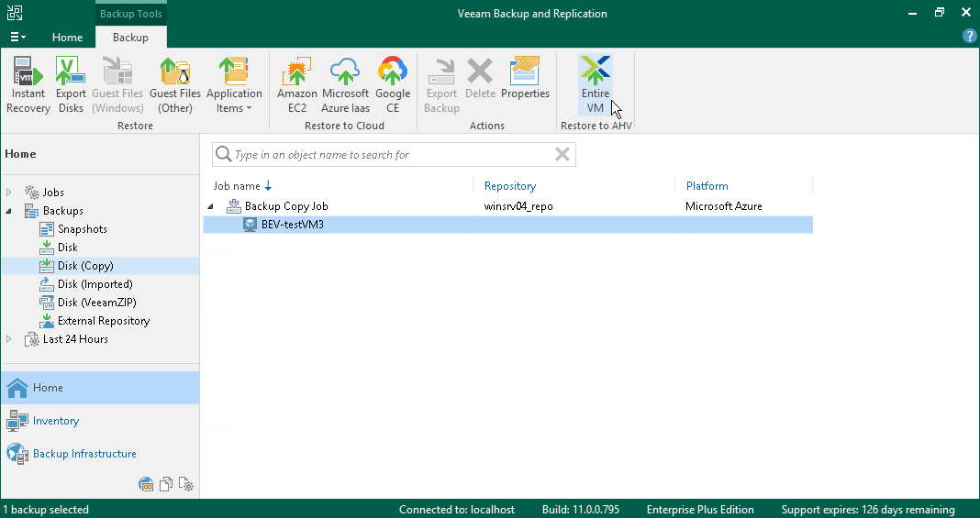Click Enterprise Plus Edition status text
The image size is (980, 518).
[700, 510]
